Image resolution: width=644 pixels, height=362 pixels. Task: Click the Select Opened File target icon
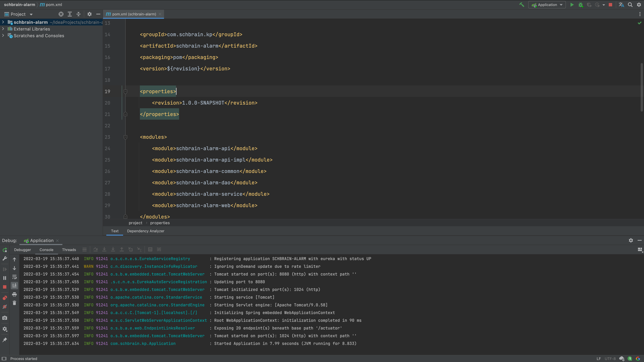click(x=61, y=14)
